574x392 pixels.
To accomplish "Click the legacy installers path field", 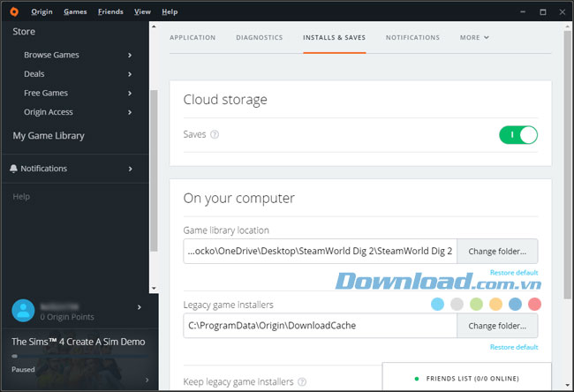I will [320, 326].
